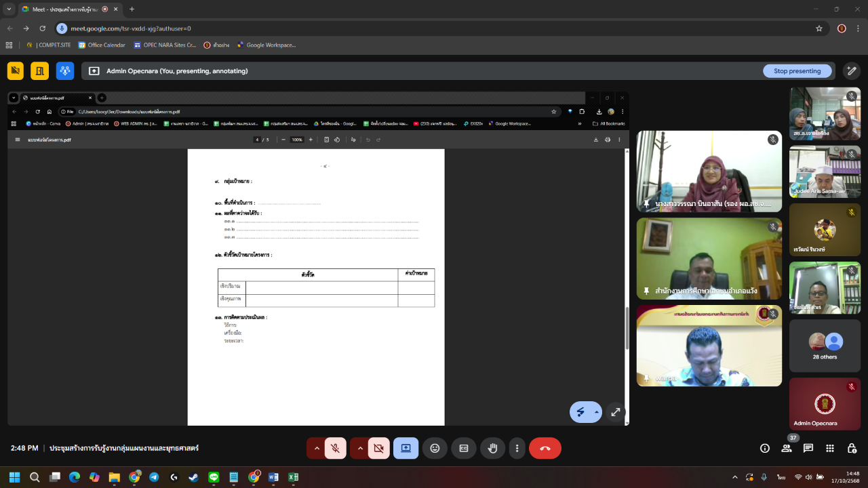
Task: Open meeting details info icon
Action: pyautogui.click(x=765, y=448)
